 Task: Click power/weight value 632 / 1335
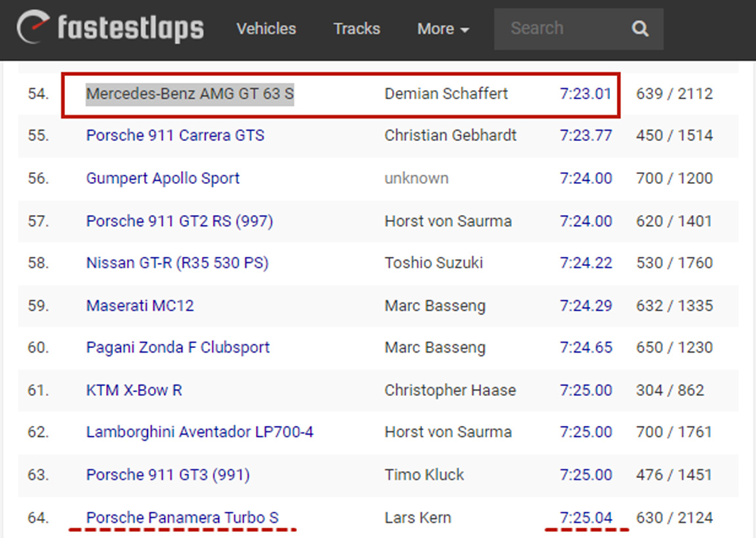(x=674, y=306)
